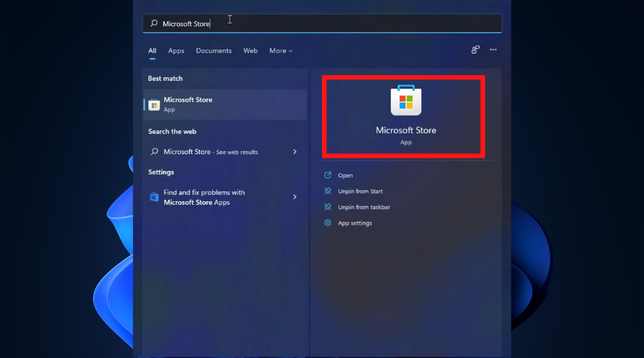Click the troubleshooter settings icon

(154, 198)
